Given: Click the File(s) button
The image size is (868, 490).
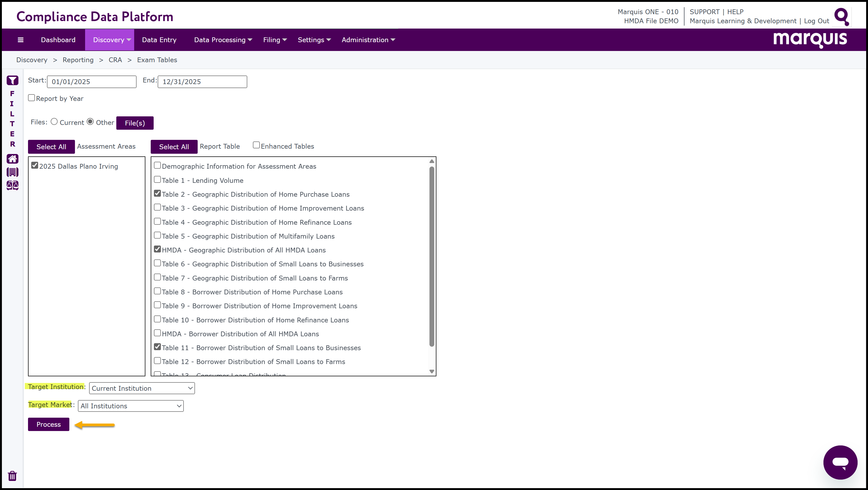Looking at the screenshot, I should (135, 123).
